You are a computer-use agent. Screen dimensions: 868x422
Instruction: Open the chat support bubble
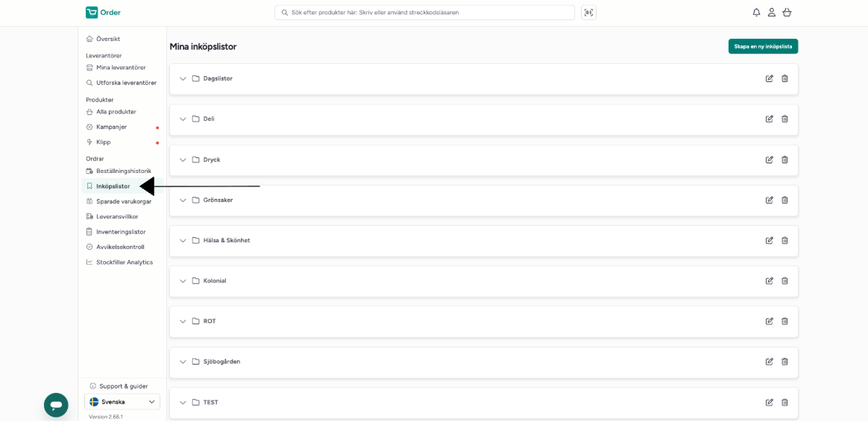[56, 405]
